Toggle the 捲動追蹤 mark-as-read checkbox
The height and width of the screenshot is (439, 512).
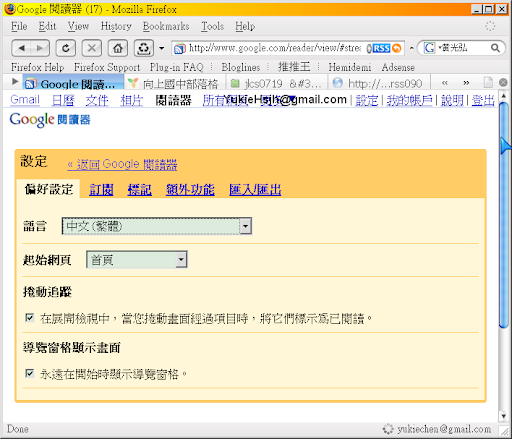[30, 318]
